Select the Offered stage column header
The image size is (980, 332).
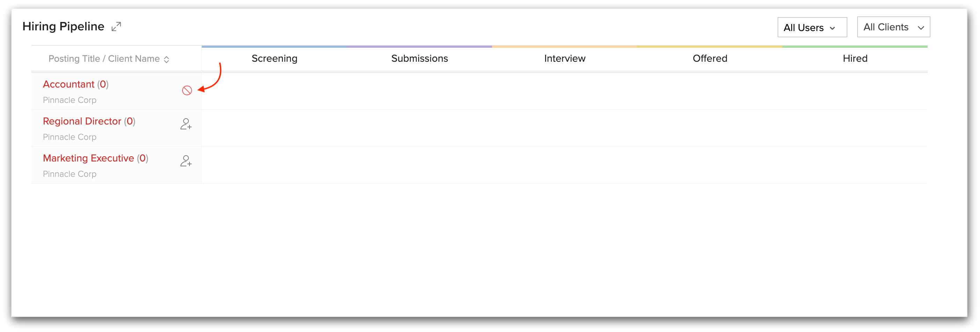point(710,59)
